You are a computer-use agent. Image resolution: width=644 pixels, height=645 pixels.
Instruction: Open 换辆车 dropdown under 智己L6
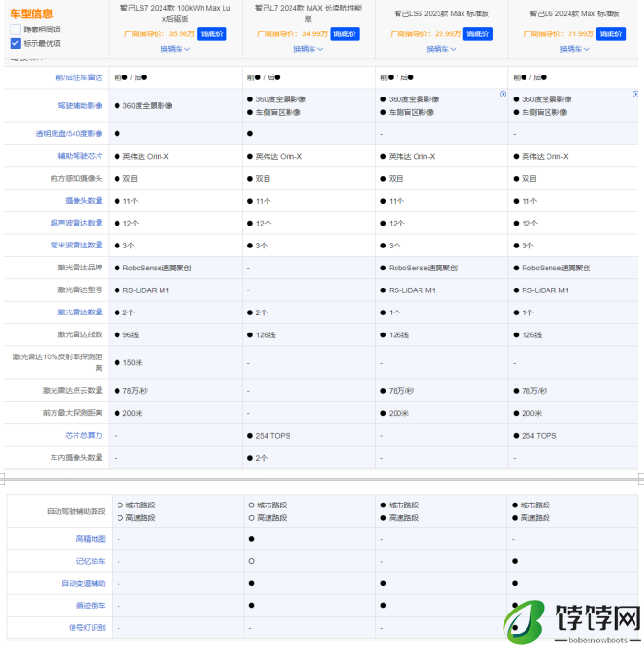[x=574, y=49]
